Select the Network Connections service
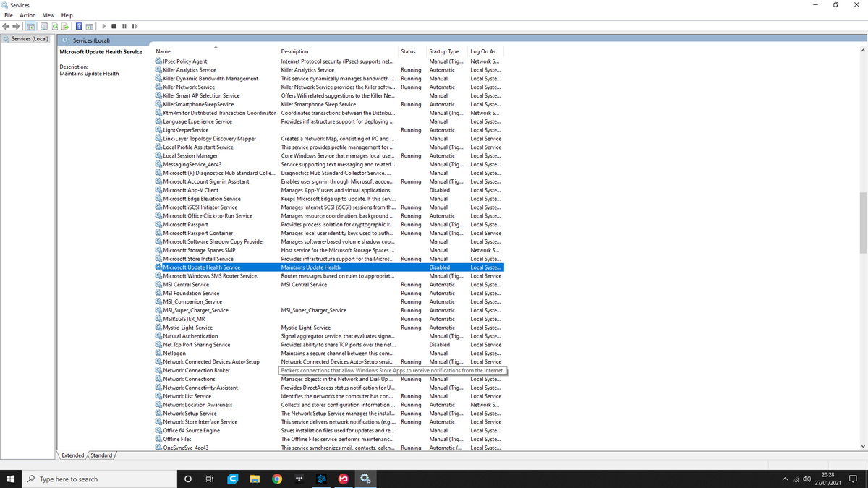Screen dimensions: 868x488 click(x=329, y=379)
